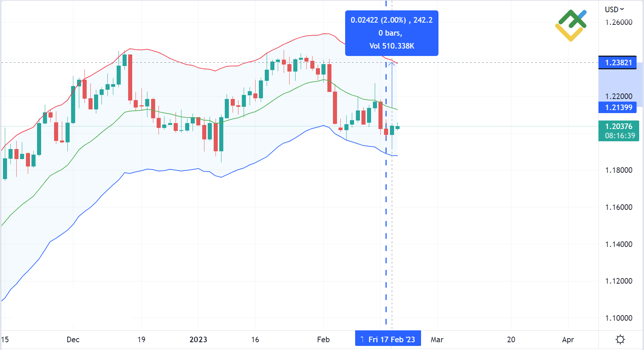Viewport: 644px width, 350px height.
Task: Click the 16 date label on axis
Action: [x=255, y=339]
